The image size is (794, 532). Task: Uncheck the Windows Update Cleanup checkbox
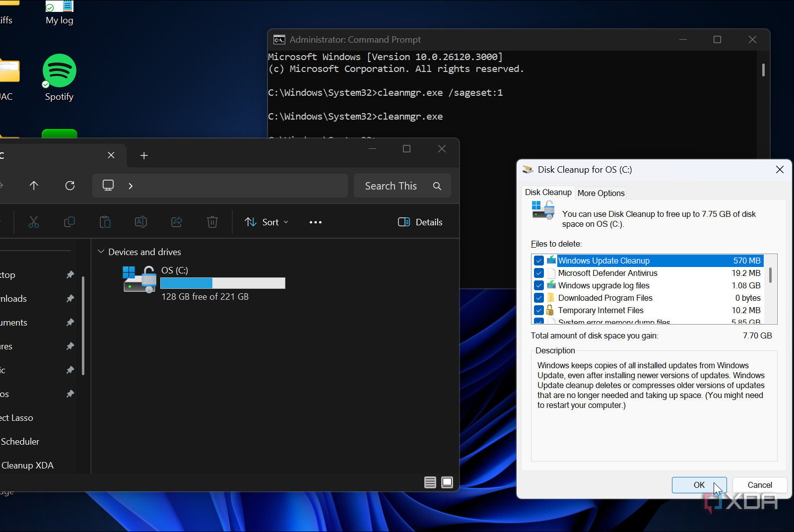pos(539,261)
